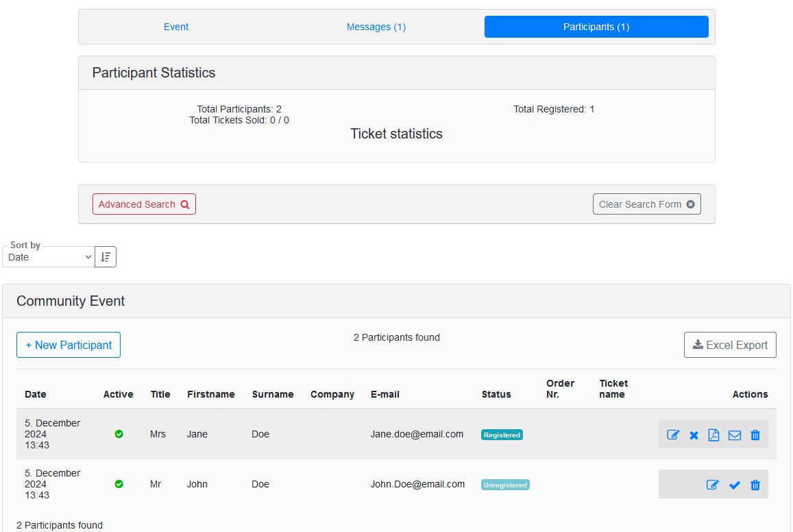Viewport: 793px width, 532px height.
Task: Export the participants to Excel
Action: tap(730, 345)
